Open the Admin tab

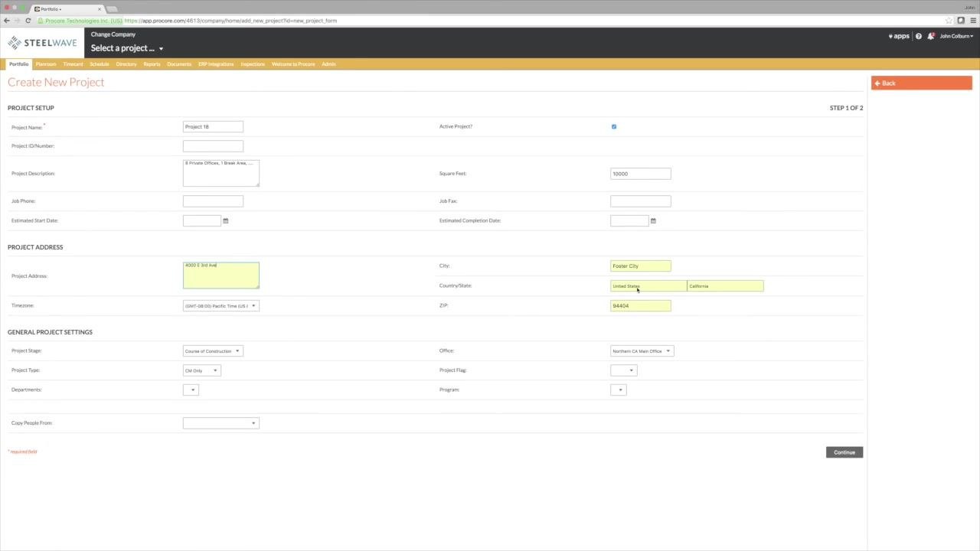click(328, 64)
